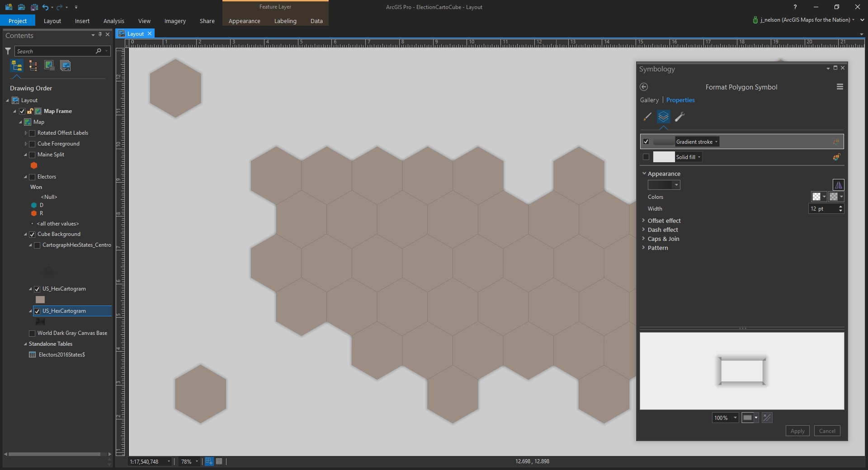The image size is (868, 470).
Task: Check the Solid fill layer checkbox
Action: click(646, 157)
